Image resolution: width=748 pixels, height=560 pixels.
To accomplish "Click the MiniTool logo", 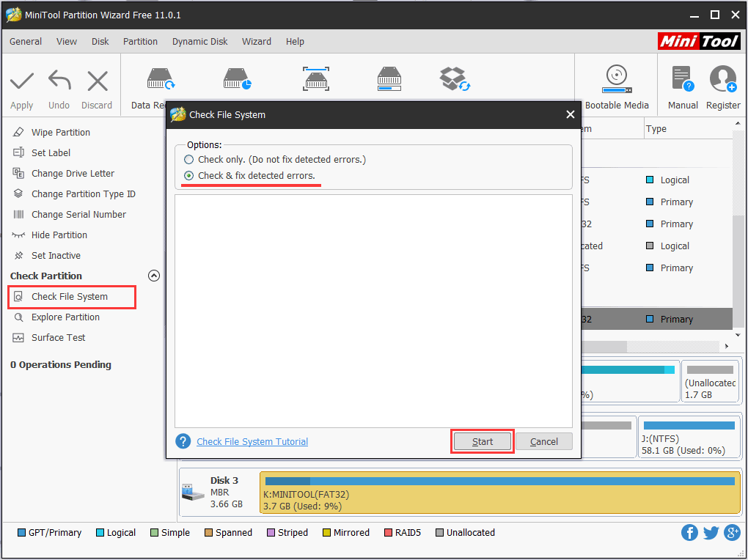I will click(x=699, y=41).
